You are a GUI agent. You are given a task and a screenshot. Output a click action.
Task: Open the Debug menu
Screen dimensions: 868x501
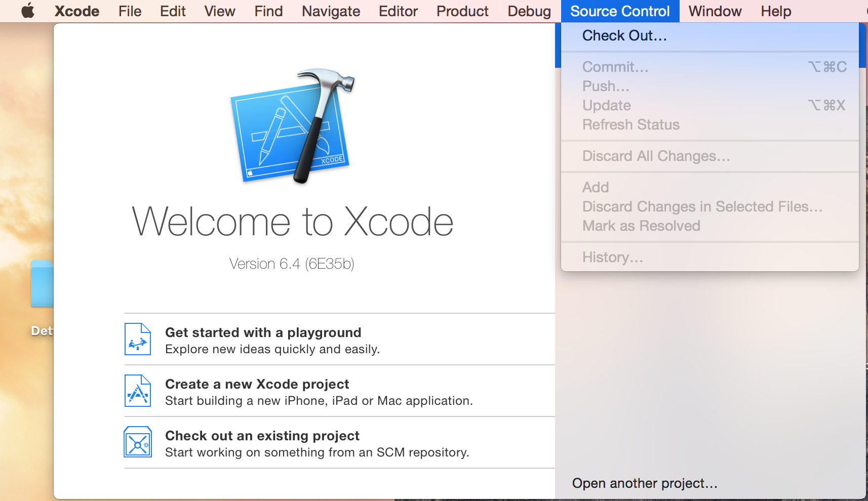tap(529, 11)
